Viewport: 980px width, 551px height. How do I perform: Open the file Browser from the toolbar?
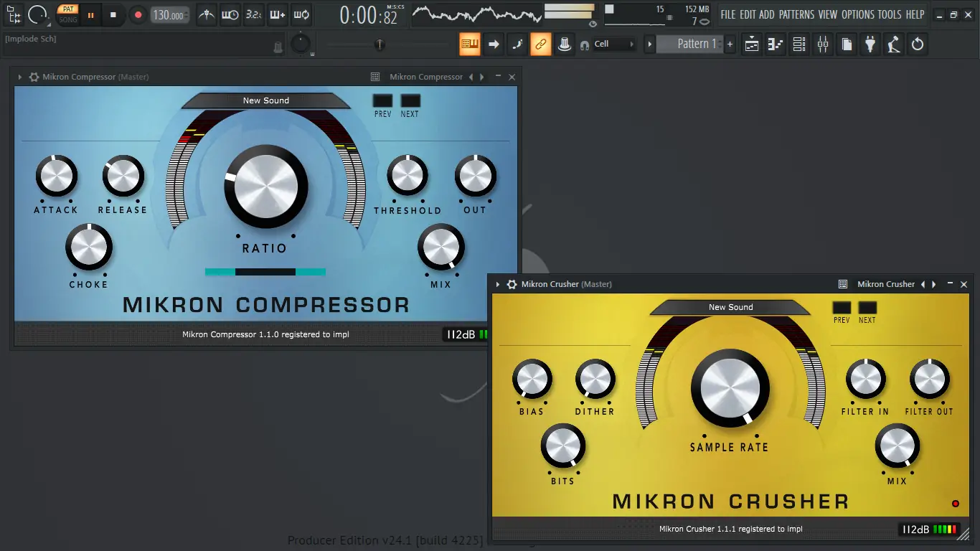pyautogui.click(x=847, y=44)
